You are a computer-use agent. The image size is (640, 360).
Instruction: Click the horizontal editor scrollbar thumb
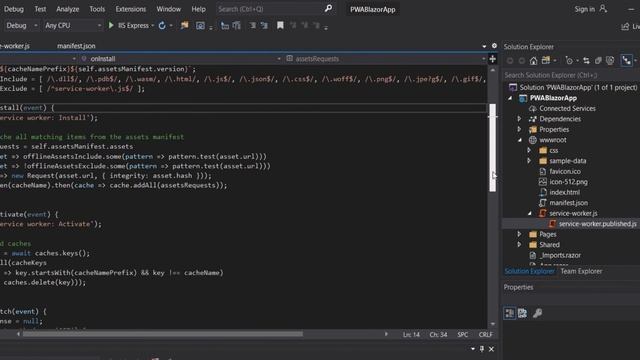[162, 334]
